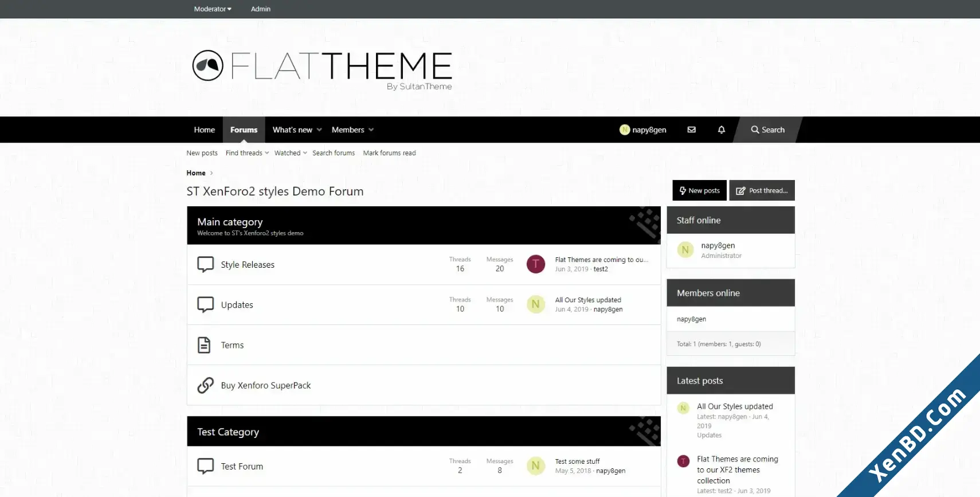
Task: Click the Post thread button
Action: (762, 190)
